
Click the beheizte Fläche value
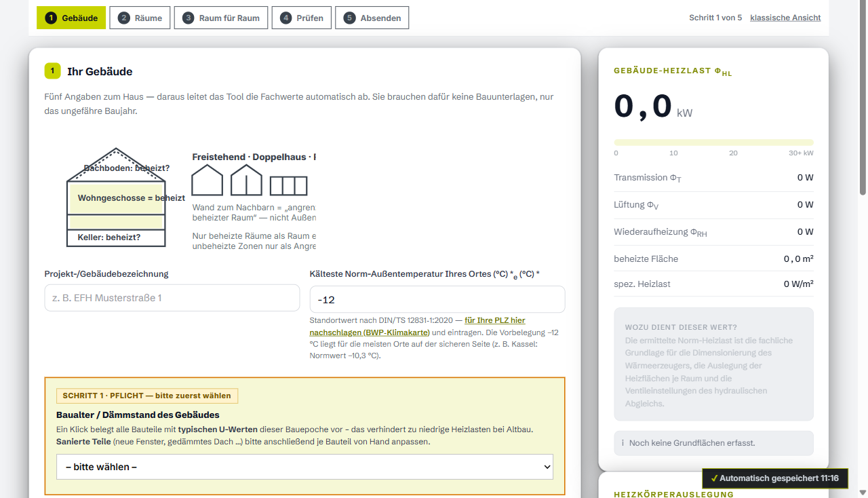point(799,259)
